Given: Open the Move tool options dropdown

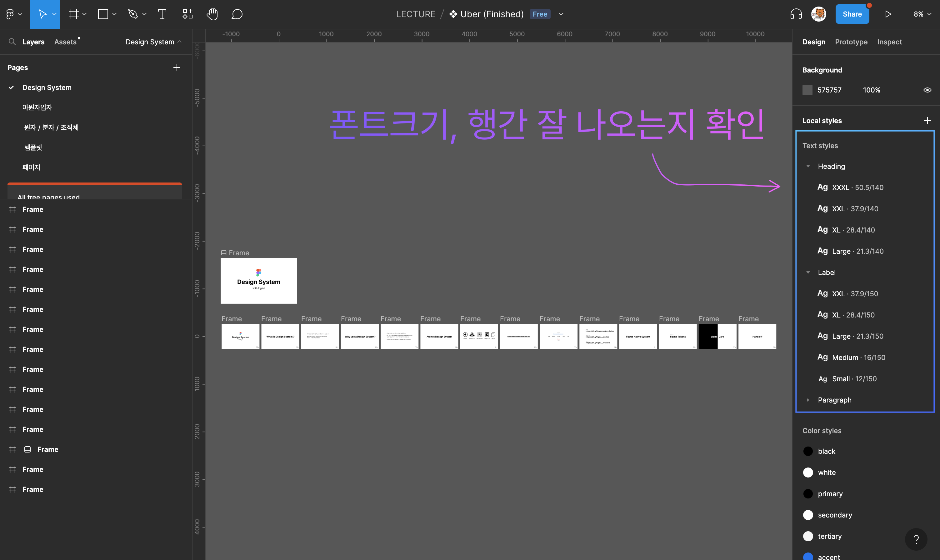Looking at the screenshot, I should pyautogui.click(x=54, y=14).
